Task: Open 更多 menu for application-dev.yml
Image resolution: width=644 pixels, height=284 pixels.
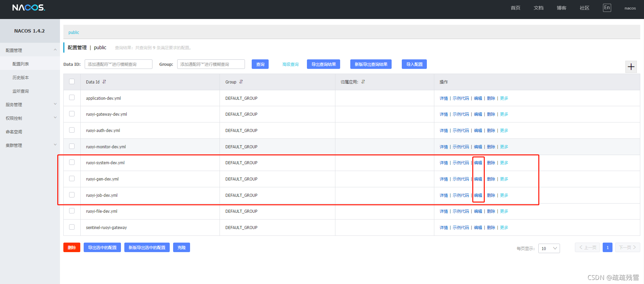Action: point(504,98)
